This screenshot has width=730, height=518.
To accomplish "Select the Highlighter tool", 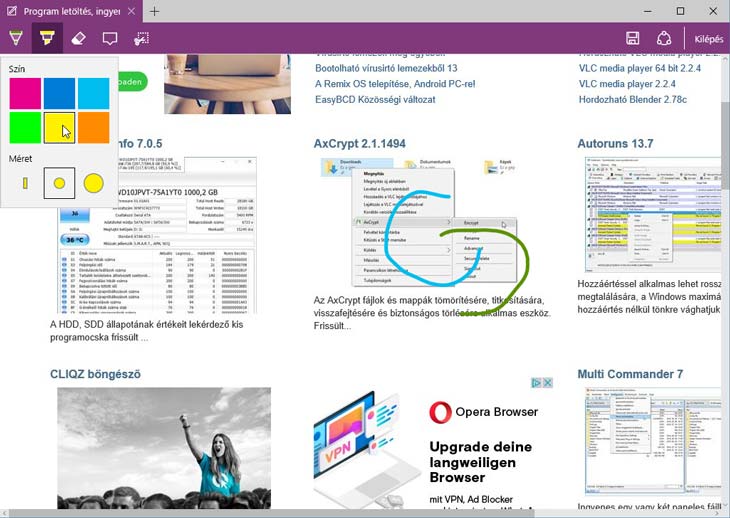I will pos(47,38).
